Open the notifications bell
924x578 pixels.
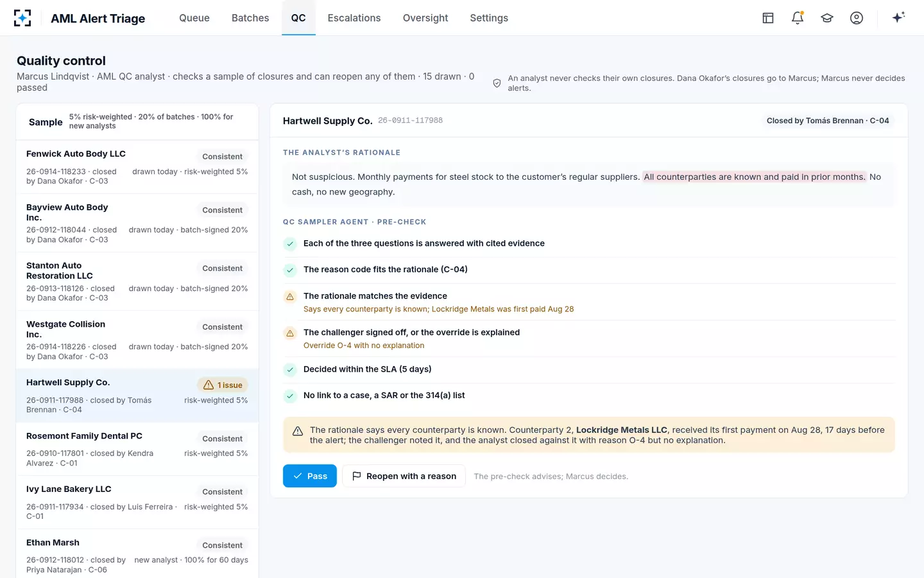798,18
